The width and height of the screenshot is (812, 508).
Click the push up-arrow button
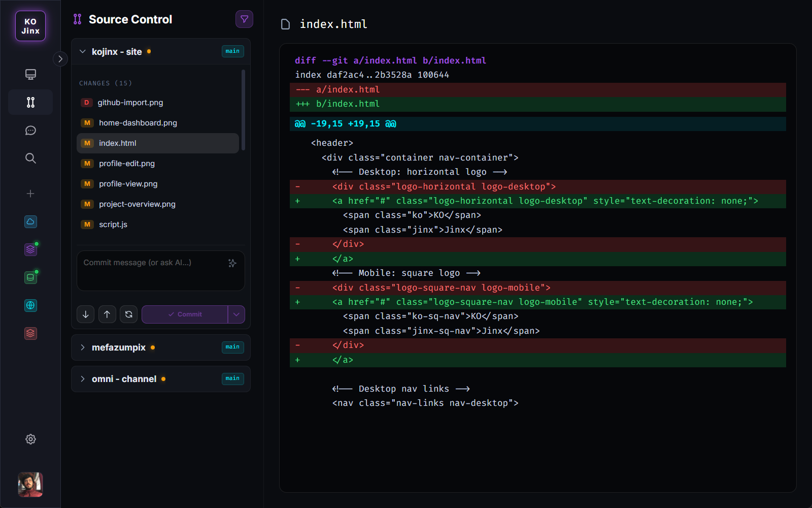click(x=107, y=314)
